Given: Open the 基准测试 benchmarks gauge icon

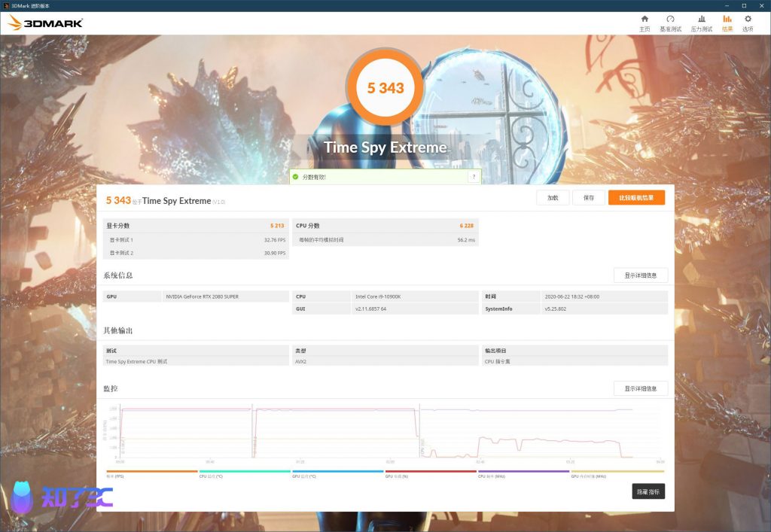Looking at the screenshot, I should [670, 23].
